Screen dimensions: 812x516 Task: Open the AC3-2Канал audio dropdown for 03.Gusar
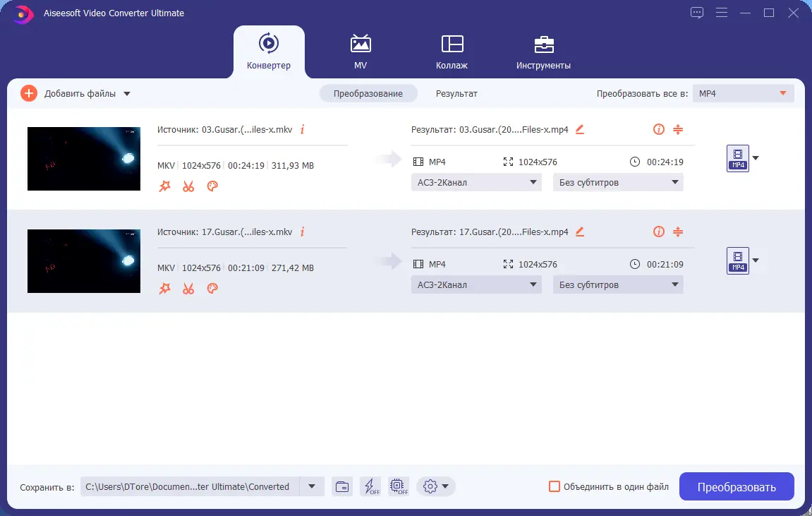[476, 182]
